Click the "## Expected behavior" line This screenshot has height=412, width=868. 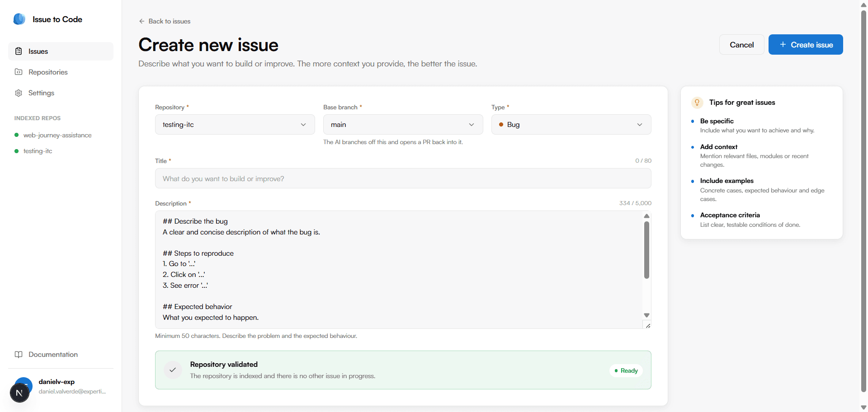[x=197, y=307]
